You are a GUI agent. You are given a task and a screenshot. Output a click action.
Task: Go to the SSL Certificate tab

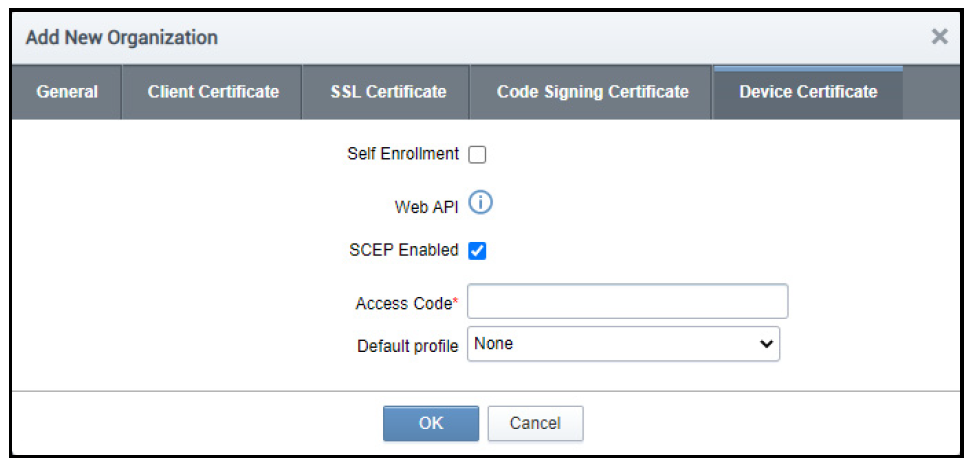(388, 92)
